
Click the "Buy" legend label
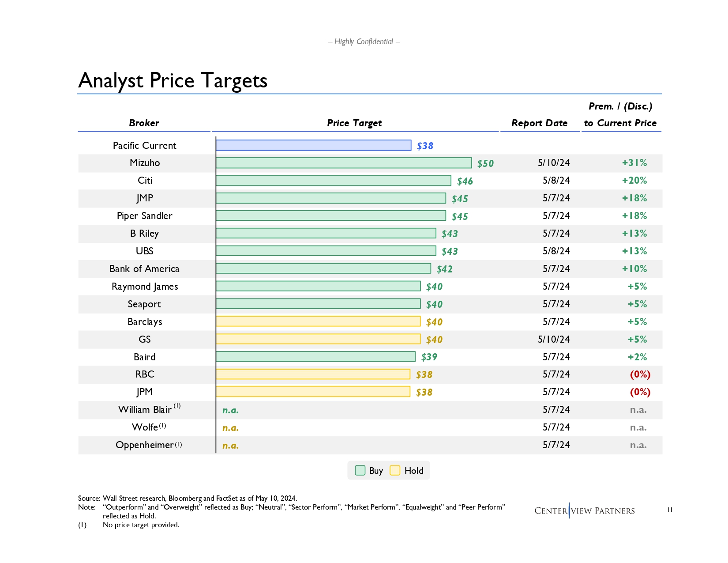(x=376, y=471)
